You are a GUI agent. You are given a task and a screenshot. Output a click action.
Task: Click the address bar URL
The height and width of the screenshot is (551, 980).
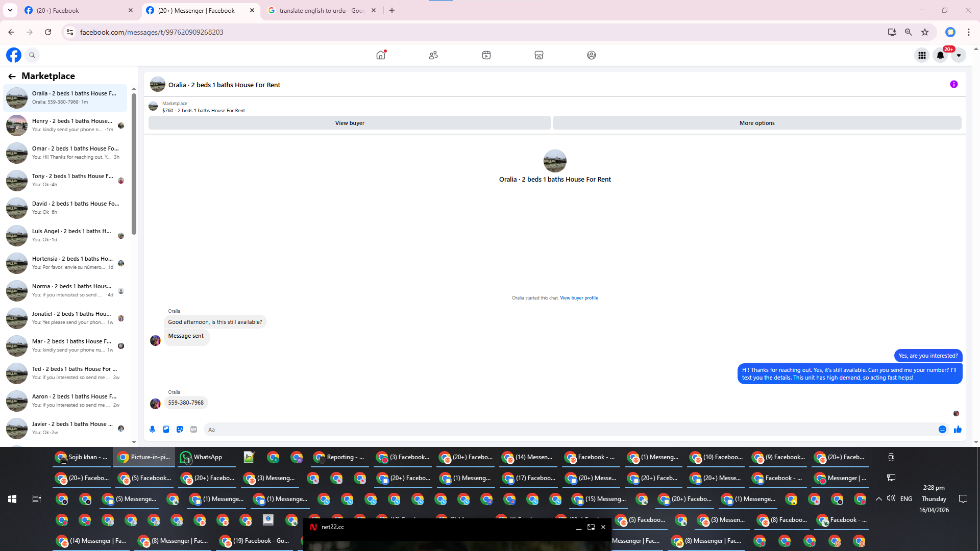coord(152,32)
